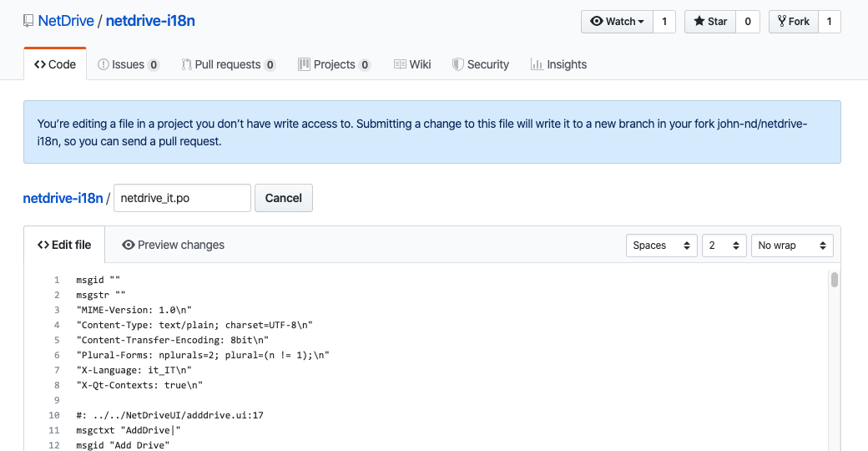Select the Edit file tab
This screenshot has width=868, height=451.
click(64, 245)
